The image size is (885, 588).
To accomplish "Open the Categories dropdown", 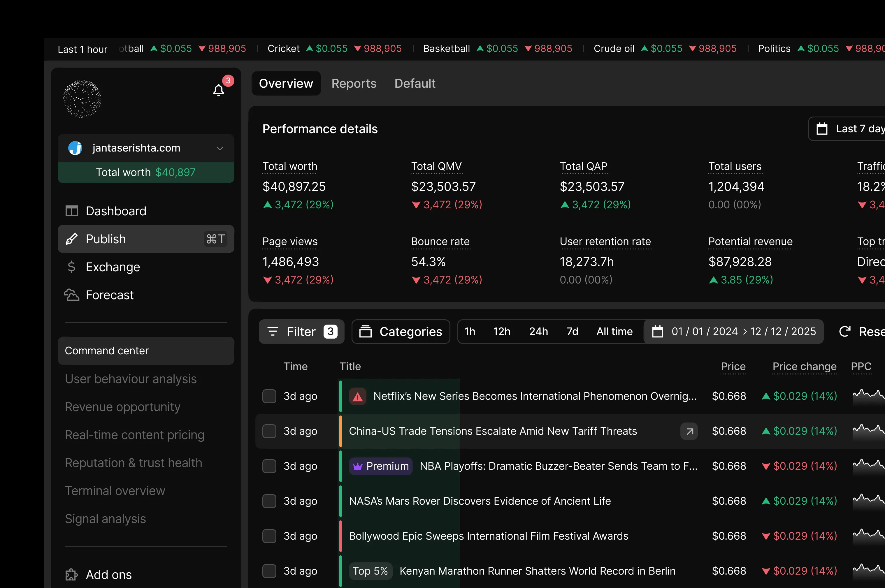I will pyautogui.click(x=401, y=332).
